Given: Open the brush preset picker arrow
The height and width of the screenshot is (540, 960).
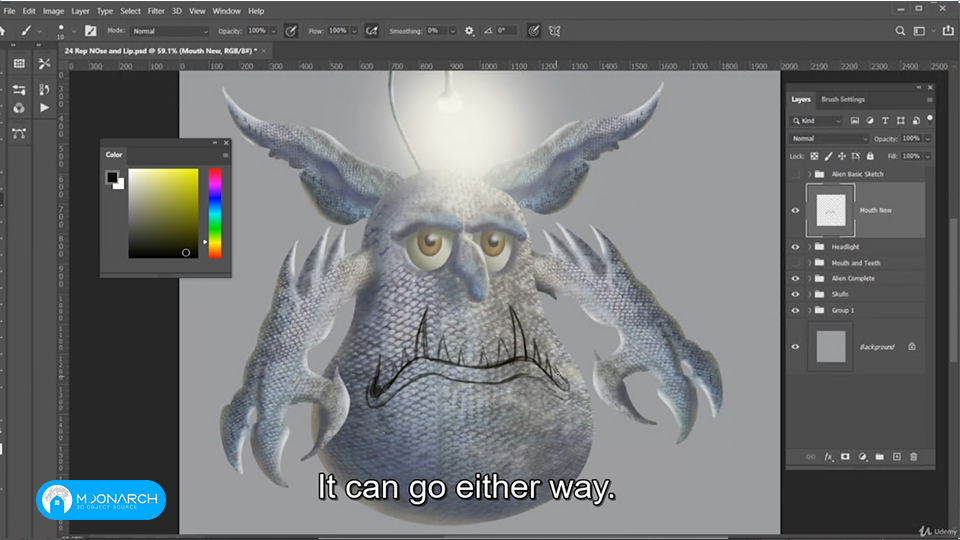Looking at the screenshot, I should [x=74, y=31].
